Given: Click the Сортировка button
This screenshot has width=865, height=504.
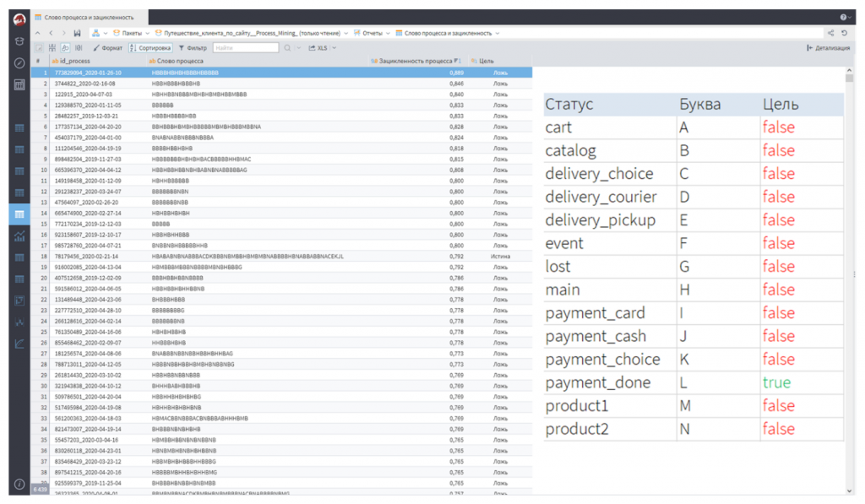Looking at the screenshot, I should (150, 48).
